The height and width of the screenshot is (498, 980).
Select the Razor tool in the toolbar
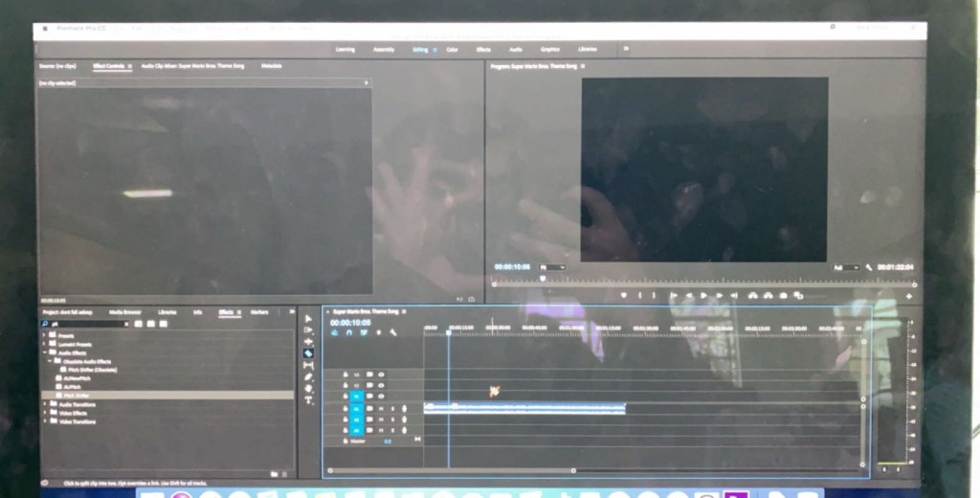click(x=308, y=353)
